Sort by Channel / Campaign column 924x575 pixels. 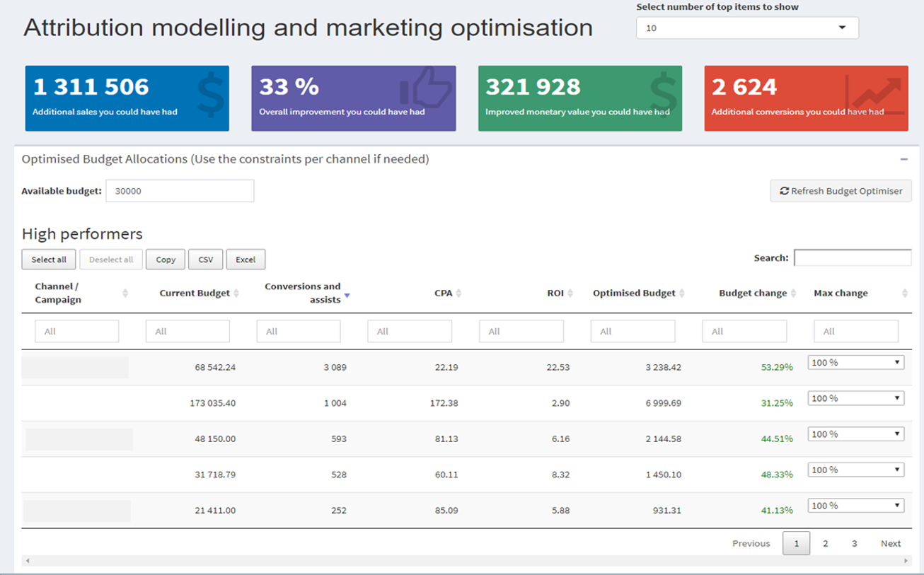coord(125,294)
